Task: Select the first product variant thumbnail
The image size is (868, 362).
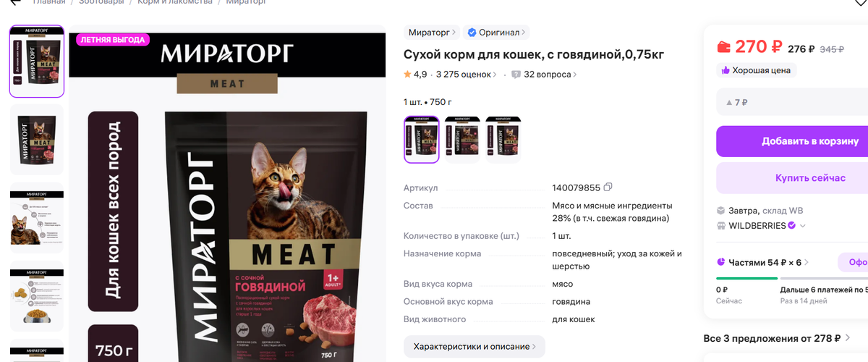Action: tap(421, 139)
